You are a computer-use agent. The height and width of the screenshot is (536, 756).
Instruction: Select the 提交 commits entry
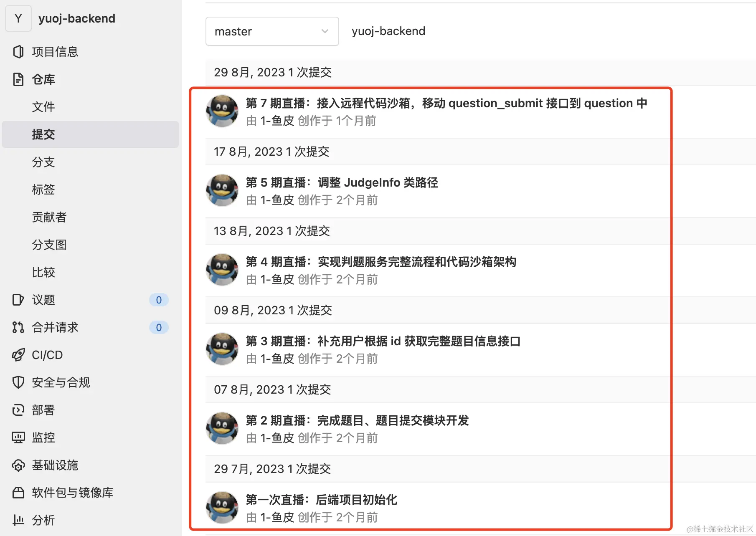point(90,134)
